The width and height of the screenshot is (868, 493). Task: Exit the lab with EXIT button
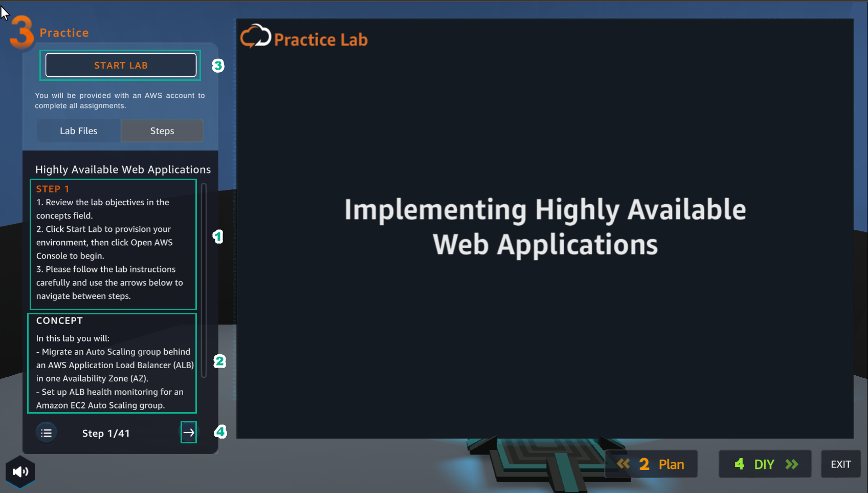(x=841, y=464)
